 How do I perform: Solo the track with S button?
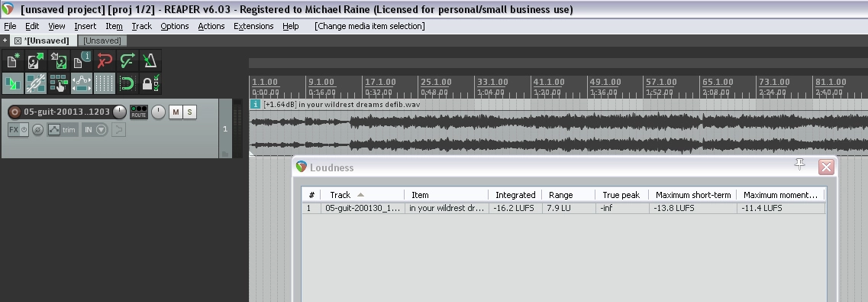click(190, 112)
